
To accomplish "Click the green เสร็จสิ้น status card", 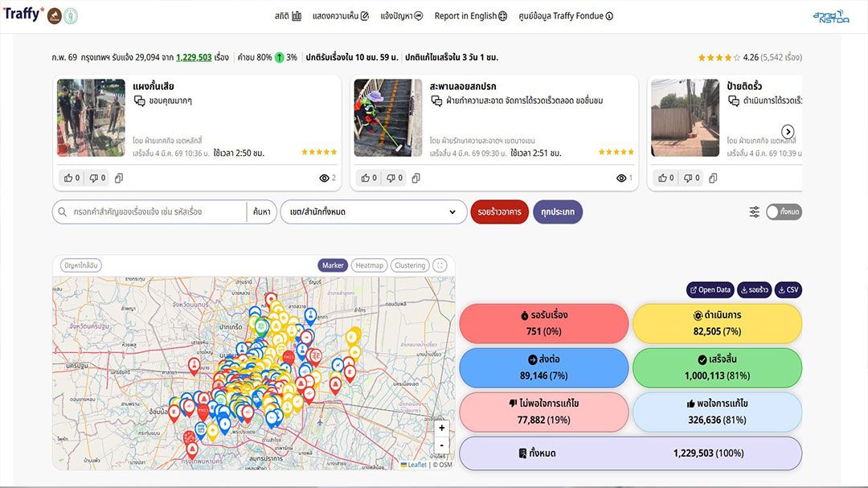I will click(717, 367).
